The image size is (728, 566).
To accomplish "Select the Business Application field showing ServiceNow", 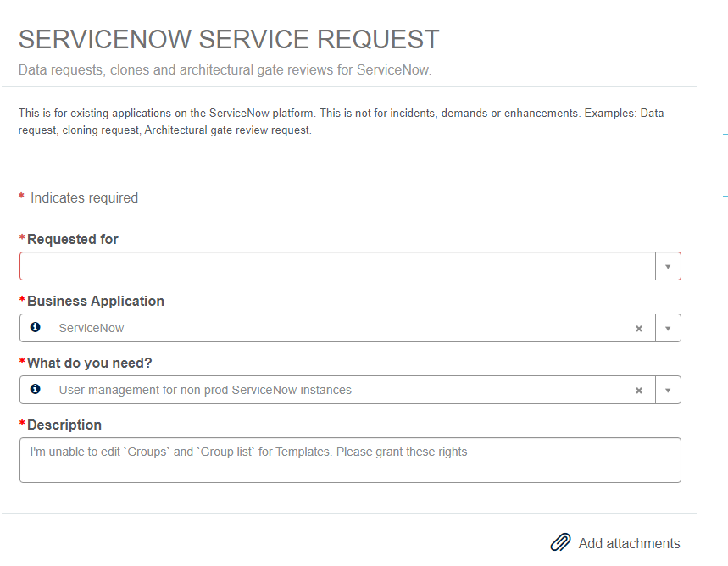I will point(339,328).
